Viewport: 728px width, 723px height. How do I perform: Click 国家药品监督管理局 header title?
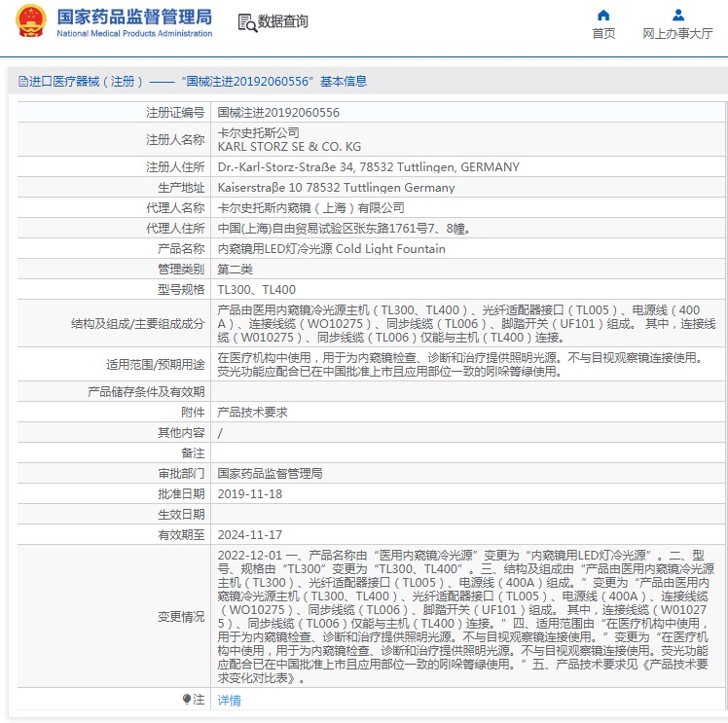point(134,17)
